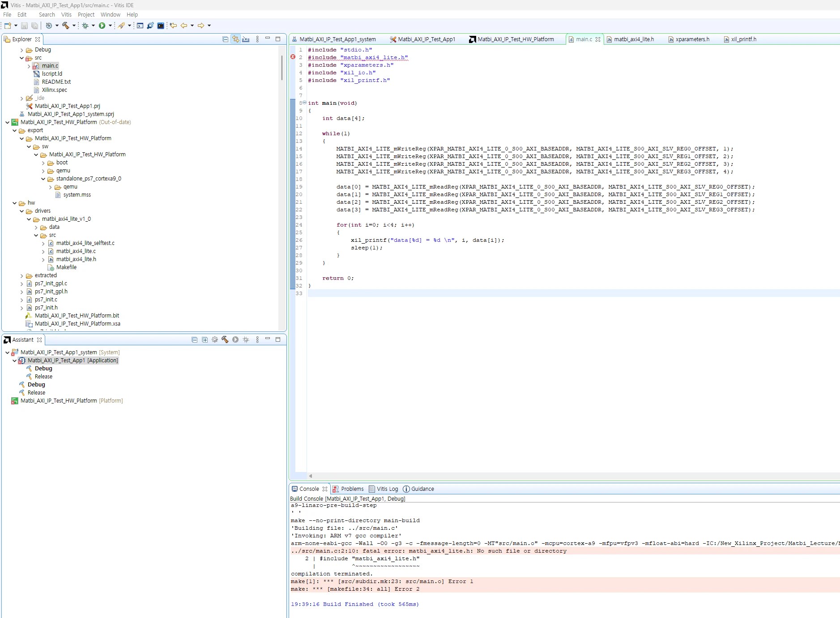
Task: Collapse all items in the Explorer panel
Action: [x=225, y=39]
